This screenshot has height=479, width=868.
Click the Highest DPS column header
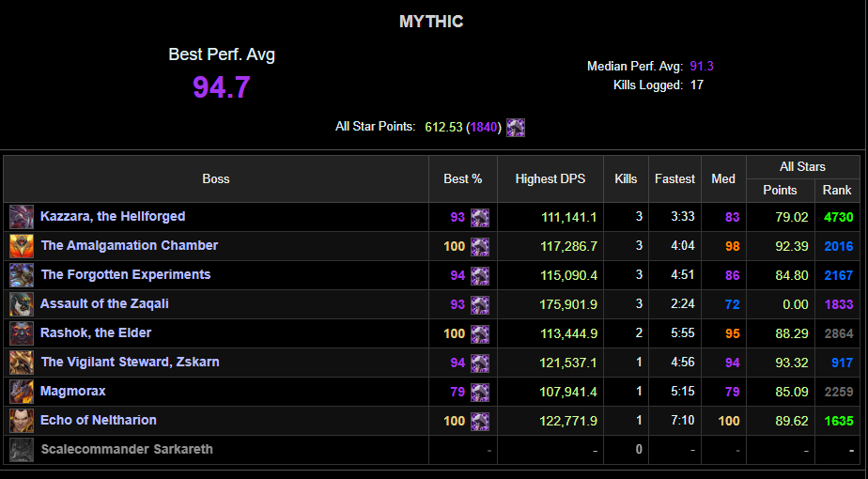pos(550,178)
